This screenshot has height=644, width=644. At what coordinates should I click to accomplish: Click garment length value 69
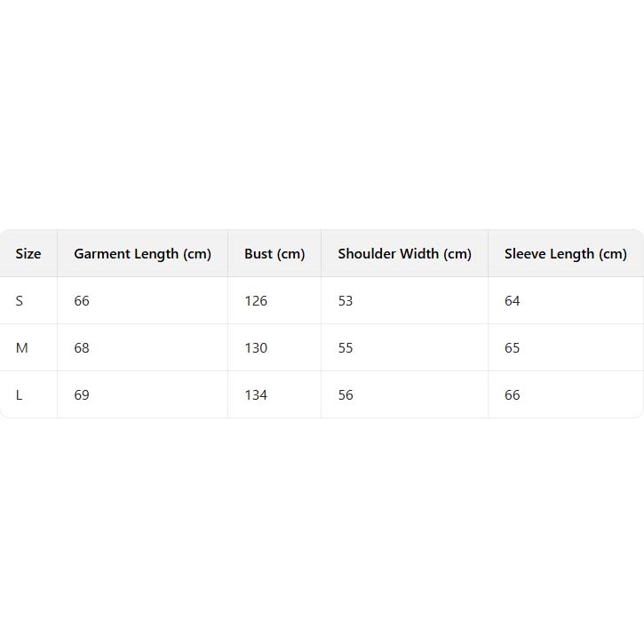coord(82,395)
